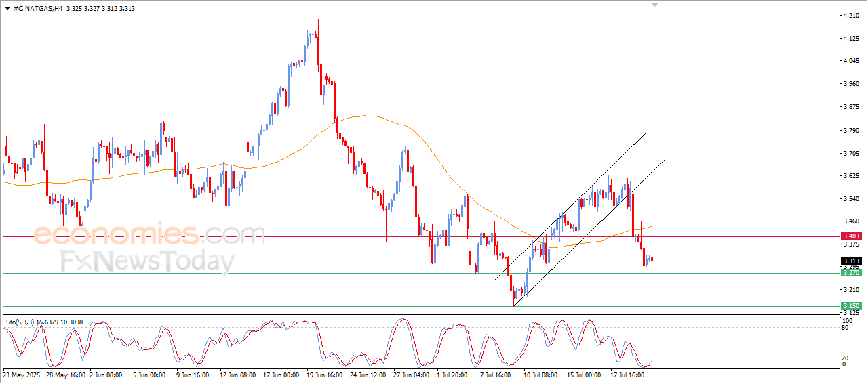Click the chart shift triangle marker at top
Screen dimensions: 868x384
pos(654,4)
